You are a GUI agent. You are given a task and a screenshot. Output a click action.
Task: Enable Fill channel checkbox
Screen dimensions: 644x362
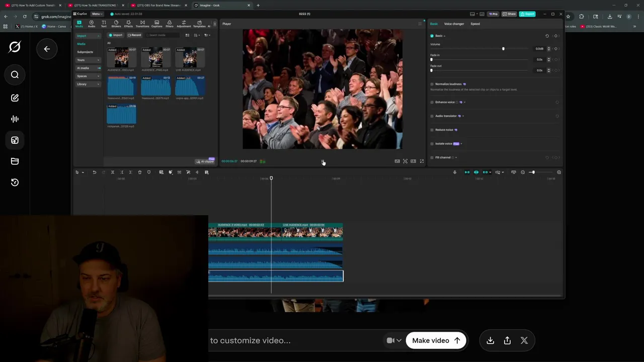[432, 158]
